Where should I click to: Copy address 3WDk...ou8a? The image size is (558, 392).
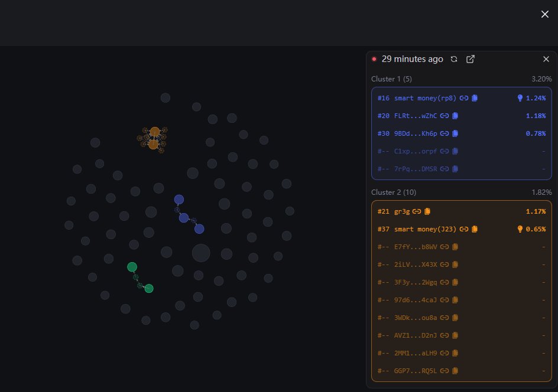[x=455, y=318]
